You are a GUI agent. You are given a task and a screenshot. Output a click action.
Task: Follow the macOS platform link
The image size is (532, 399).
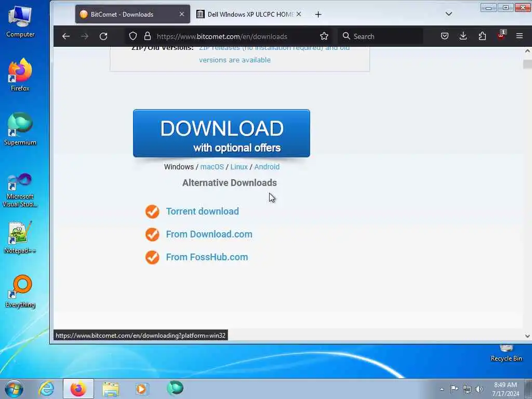click(x=212, y=167)
